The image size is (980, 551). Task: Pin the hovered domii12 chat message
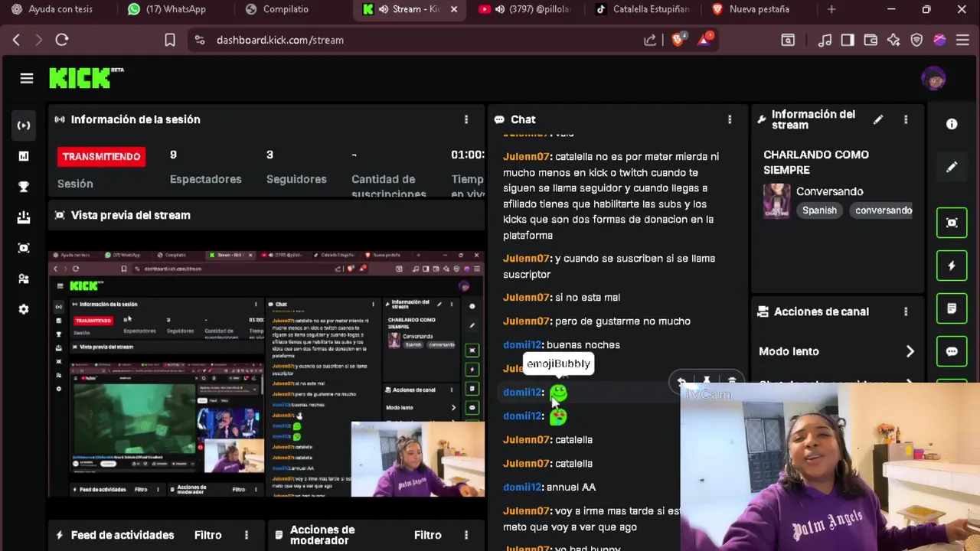pos(707,381)
